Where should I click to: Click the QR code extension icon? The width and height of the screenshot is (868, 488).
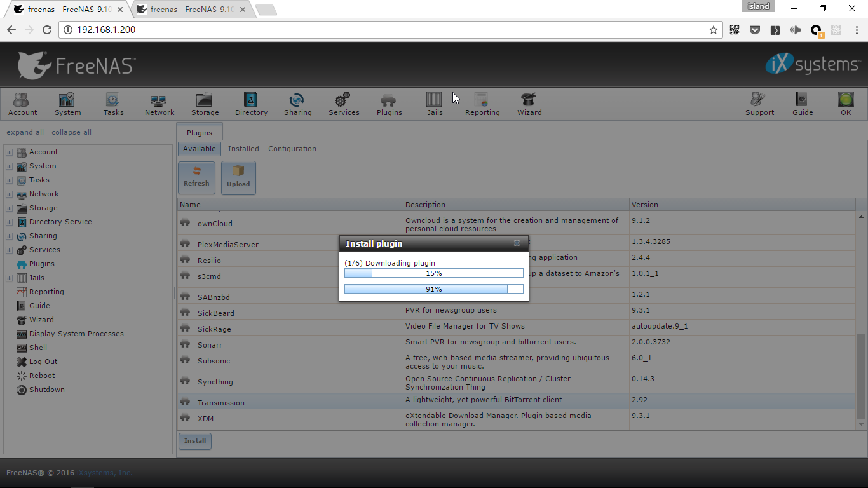coord(735,30)
